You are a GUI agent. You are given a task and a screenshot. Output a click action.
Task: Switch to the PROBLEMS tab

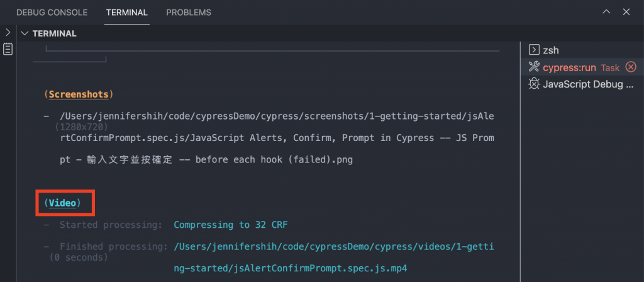click(189, 13)
